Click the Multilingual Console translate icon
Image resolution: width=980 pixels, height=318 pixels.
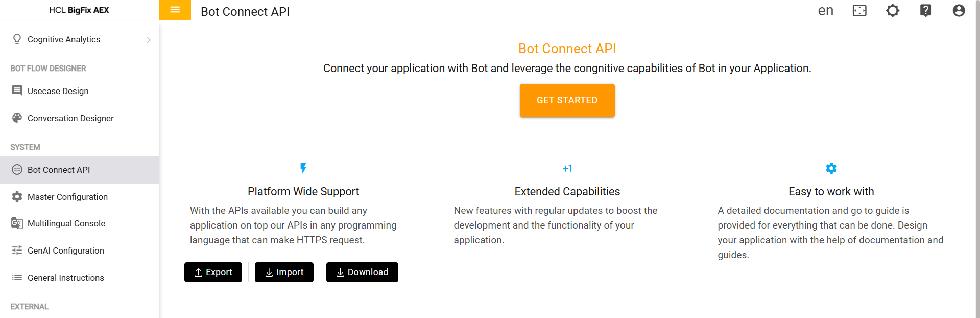click(x=17, y=223)
